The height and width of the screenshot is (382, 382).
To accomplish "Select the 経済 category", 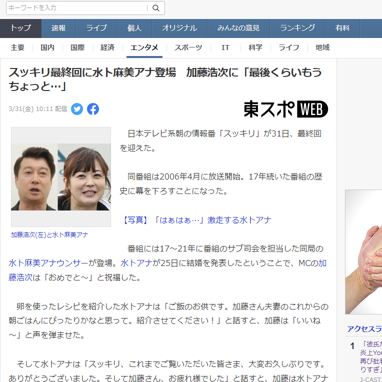I will [107, 48].
